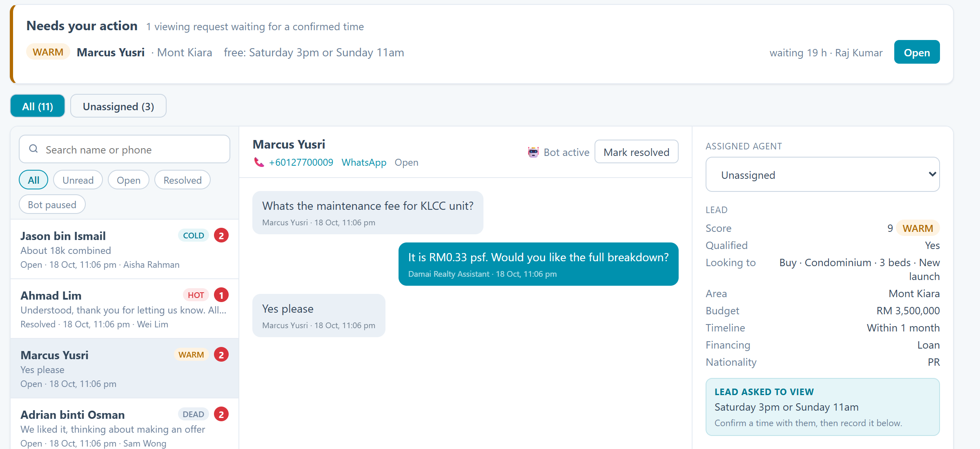Click the WARM badge next to Score
The height and width of the screenshot is (449, 980).
pyautogui.click(x=918, y=228)
